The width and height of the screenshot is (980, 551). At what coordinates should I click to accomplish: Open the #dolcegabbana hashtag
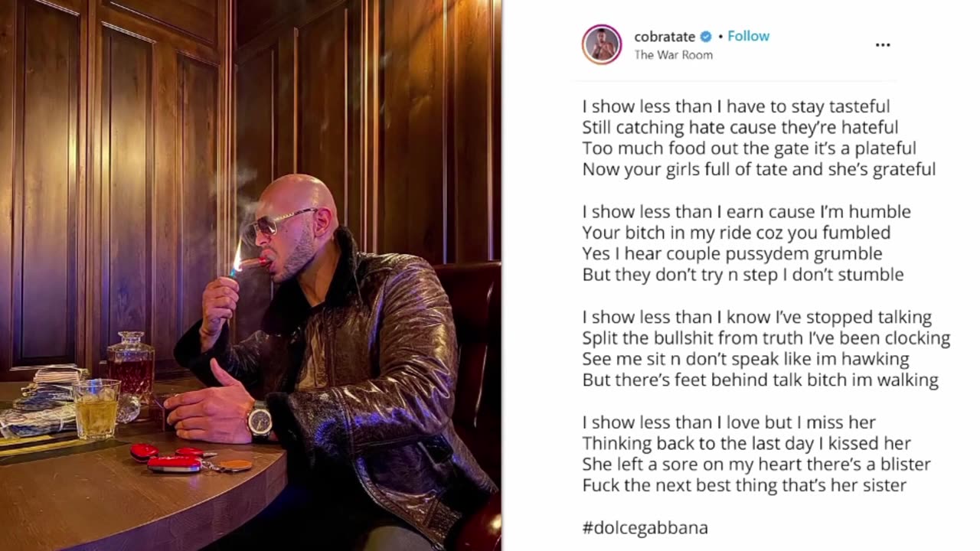(645, 528)
